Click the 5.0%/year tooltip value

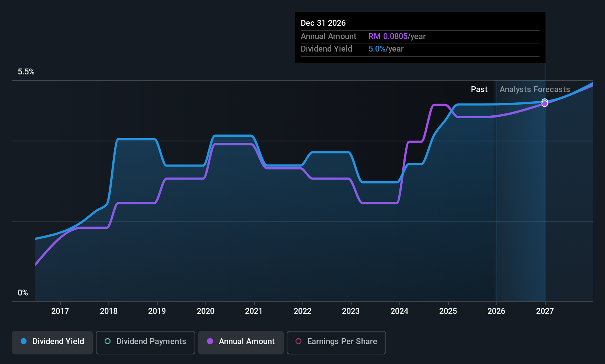click(x=386, y=49)
